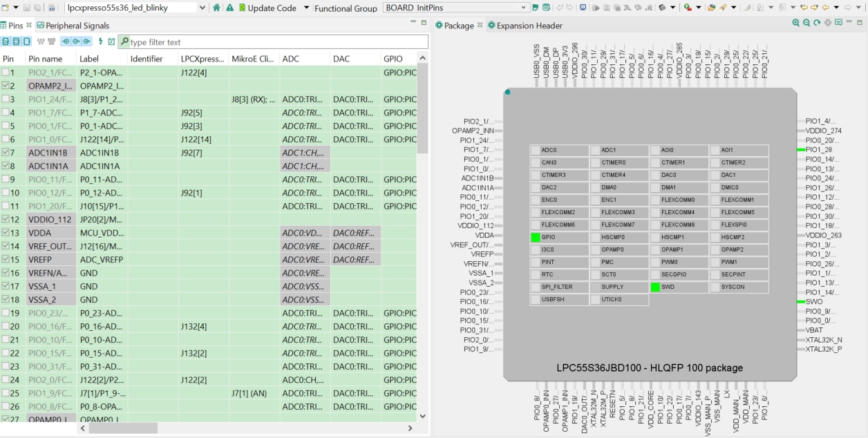Screen dimensions: 868x438
Task: Click the home icon in the toolbar
Action: [217, 8]
